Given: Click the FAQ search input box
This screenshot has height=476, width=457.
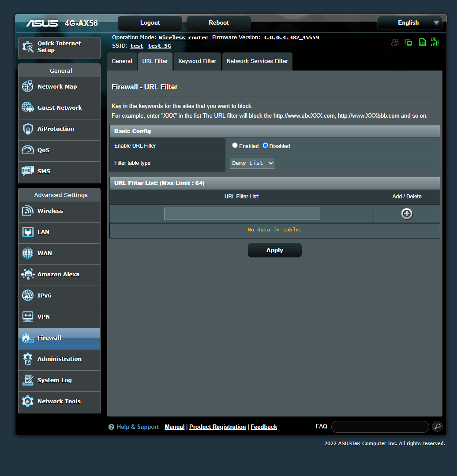Looking at the screenshot, I should point(380,427).
